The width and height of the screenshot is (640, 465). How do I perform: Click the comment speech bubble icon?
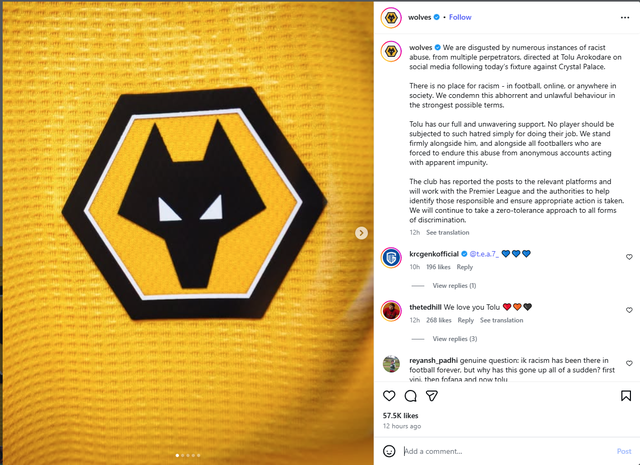410,395
